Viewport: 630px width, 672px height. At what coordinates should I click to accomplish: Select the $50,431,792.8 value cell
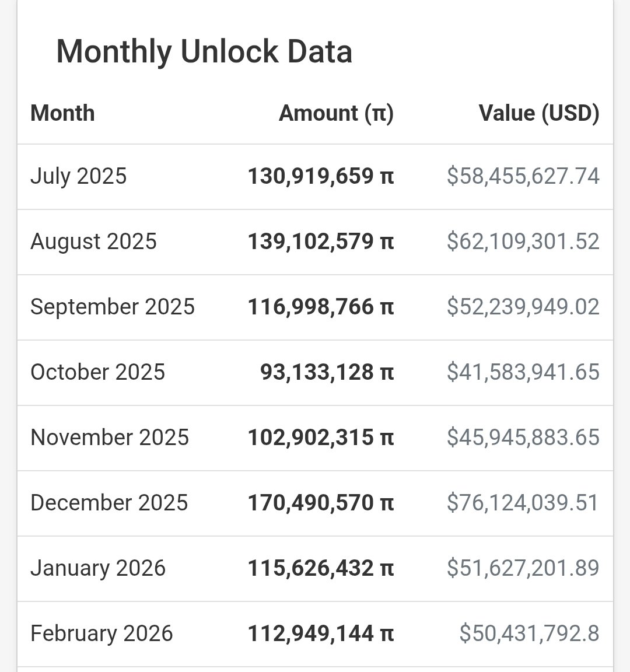(529, 633)
